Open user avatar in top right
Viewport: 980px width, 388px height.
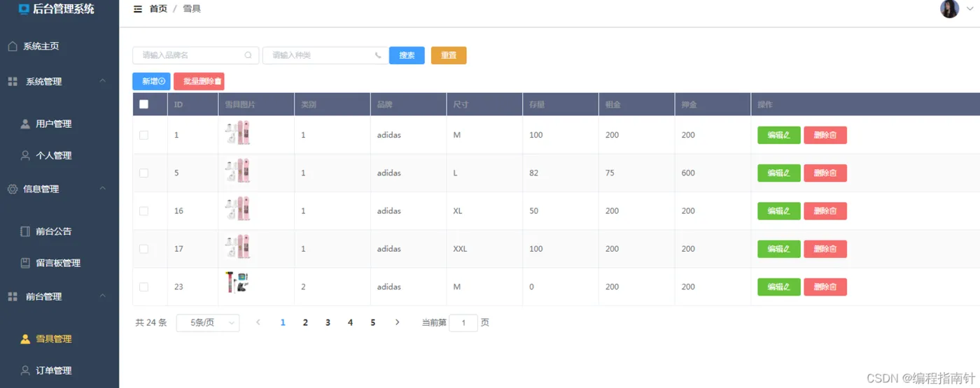click(949, 8)
